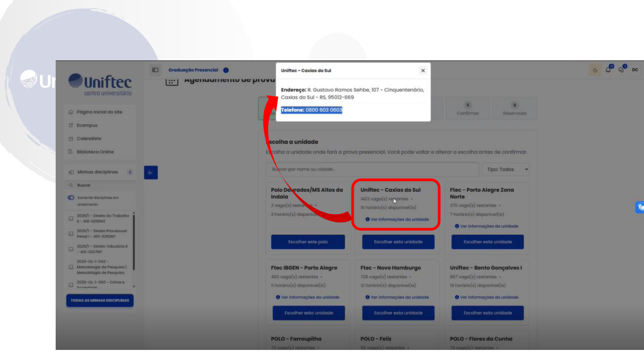
Task: Click the info icon beside Graduação Presencial
Action: pos(226,70)
